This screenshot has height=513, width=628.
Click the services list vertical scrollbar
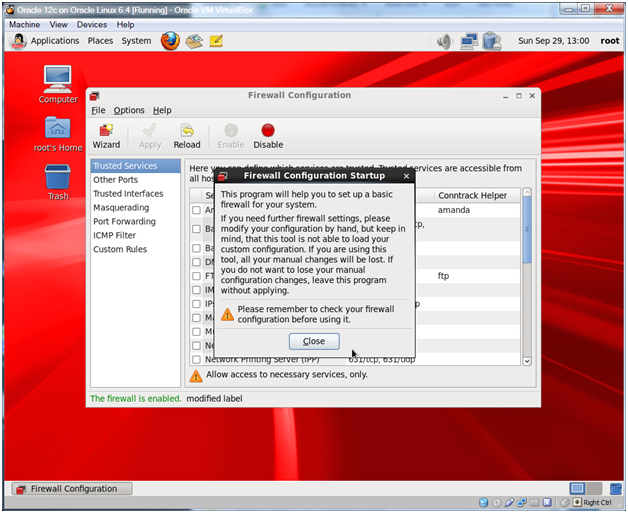click(528, 280)
